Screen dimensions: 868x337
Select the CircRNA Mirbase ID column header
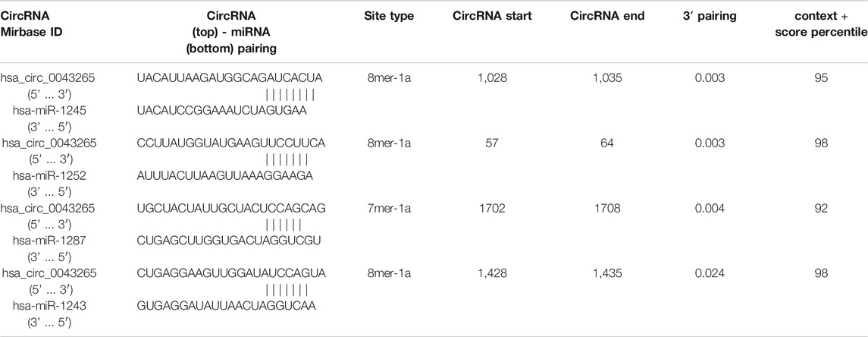pos(32,24)
